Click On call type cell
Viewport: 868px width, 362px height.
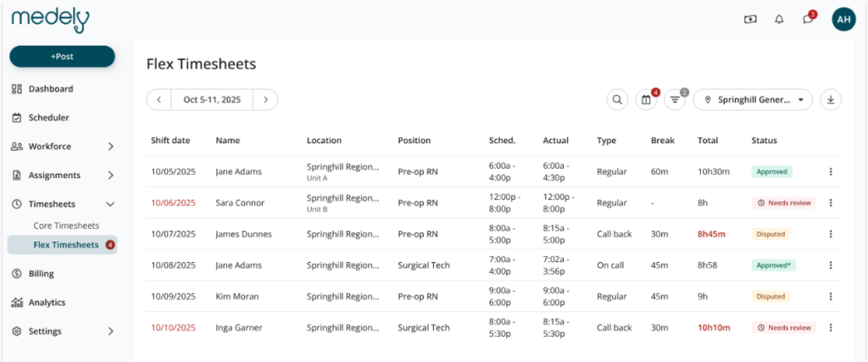610,265
